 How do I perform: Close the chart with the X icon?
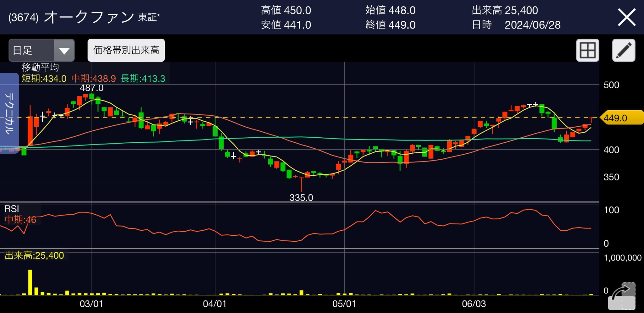[x=626, y=17]
